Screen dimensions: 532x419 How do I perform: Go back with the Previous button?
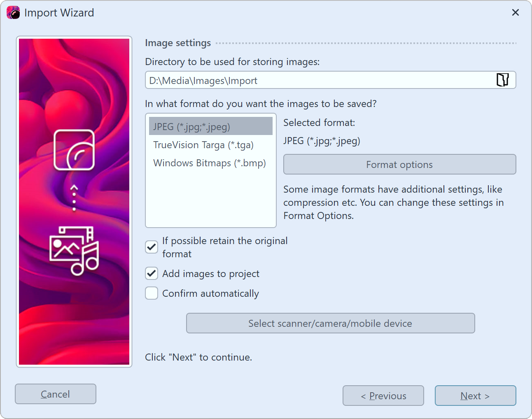[x=383, y=396]
